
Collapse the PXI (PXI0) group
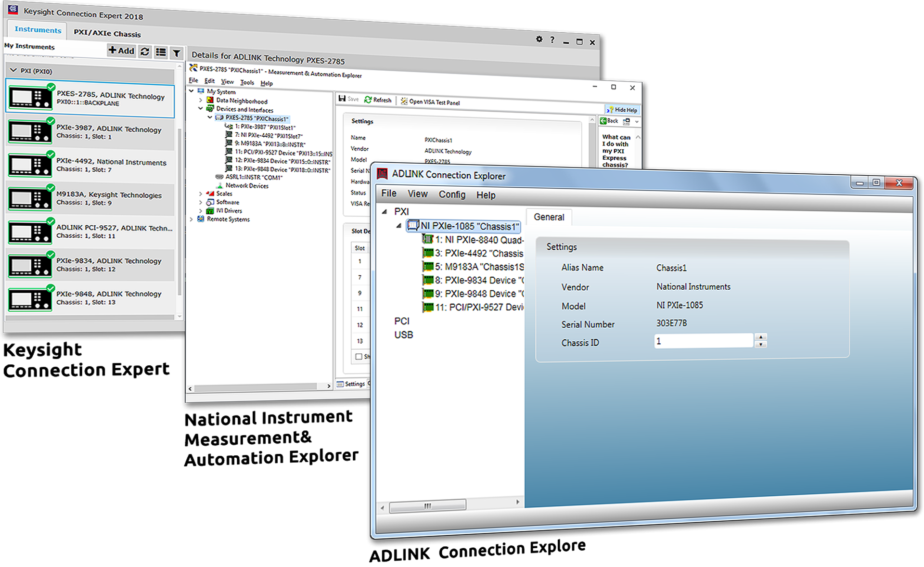(13, 70)
